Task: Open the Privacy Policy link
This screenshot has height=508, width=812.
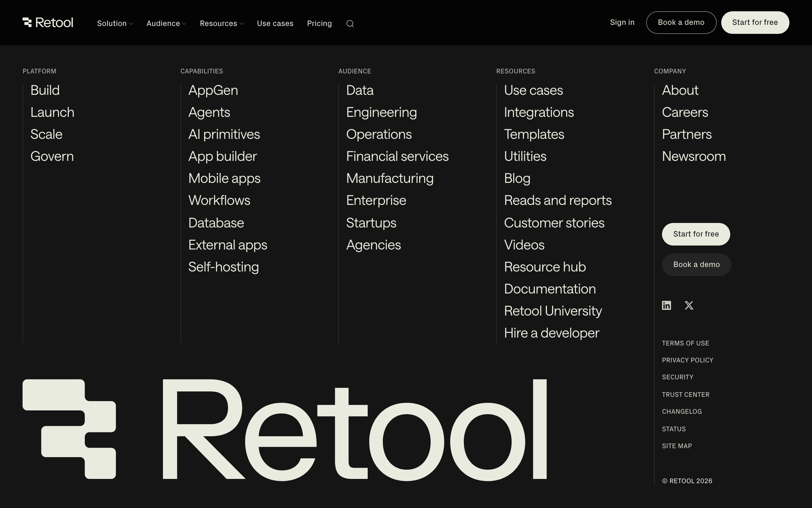Action: tap(687, 360)
